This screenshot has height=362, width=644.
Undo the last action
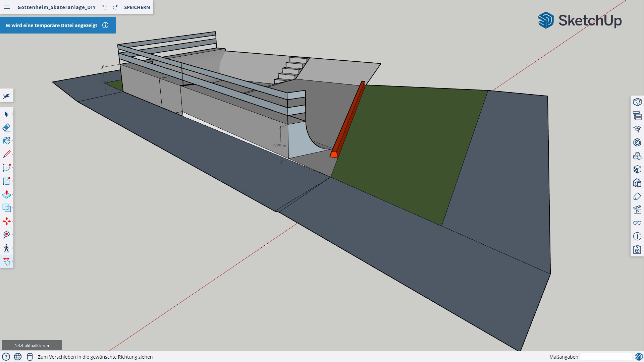tap(105, 7)
